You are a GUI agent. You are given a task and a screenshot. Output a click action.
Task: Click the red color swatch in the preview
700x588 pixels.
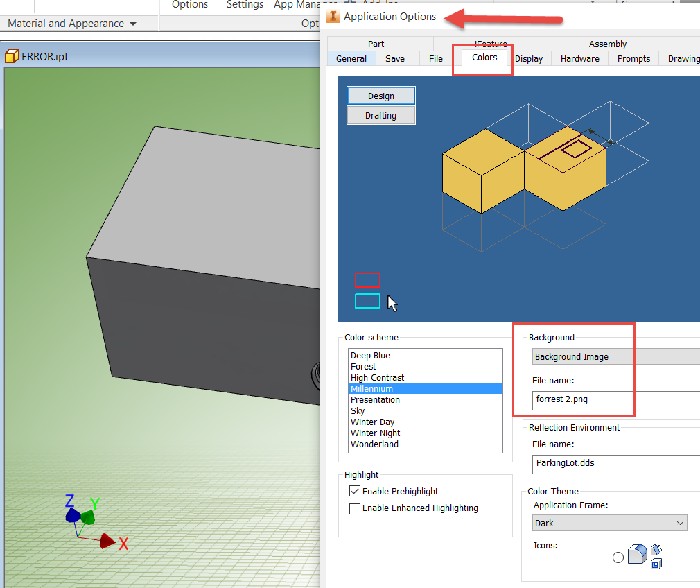coord(367,280)
